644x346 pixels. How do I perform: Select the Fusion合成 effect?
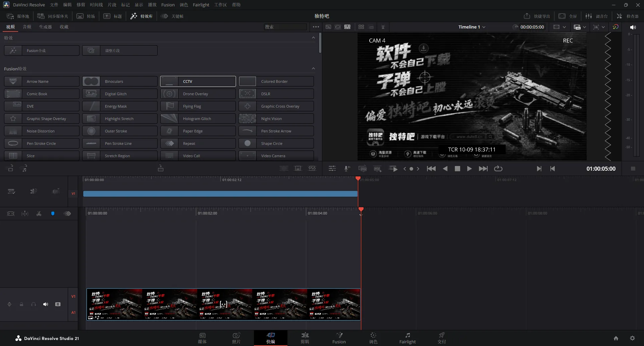click(x=42, y=51)
